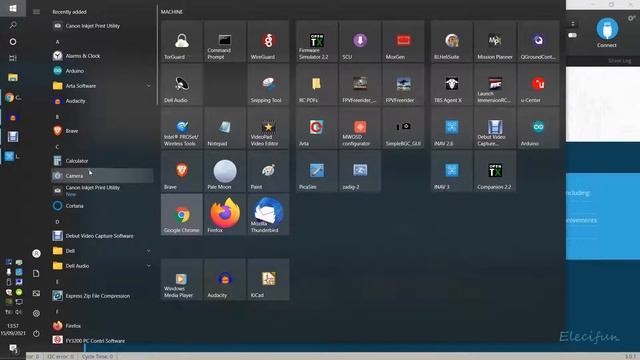Expand the Dell folder in app list
640x360 pixels.
102,251
